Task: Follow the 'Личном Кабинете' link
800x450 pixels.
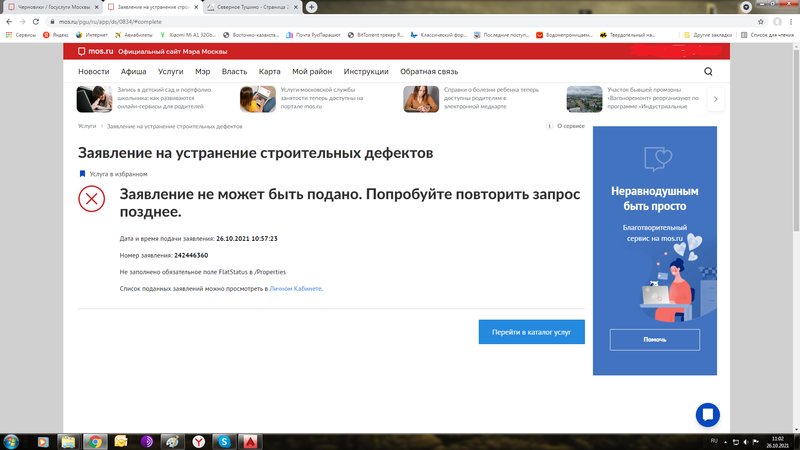Action: click(295, 288)
